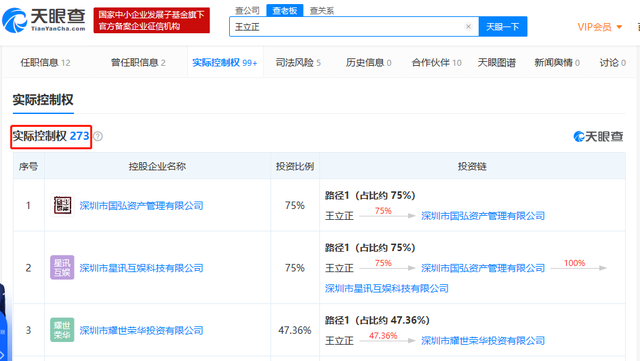This screenshot has height=361, width=640.
Task: Open the 历史信息 0 tab
Action: [x=369, y=62]
